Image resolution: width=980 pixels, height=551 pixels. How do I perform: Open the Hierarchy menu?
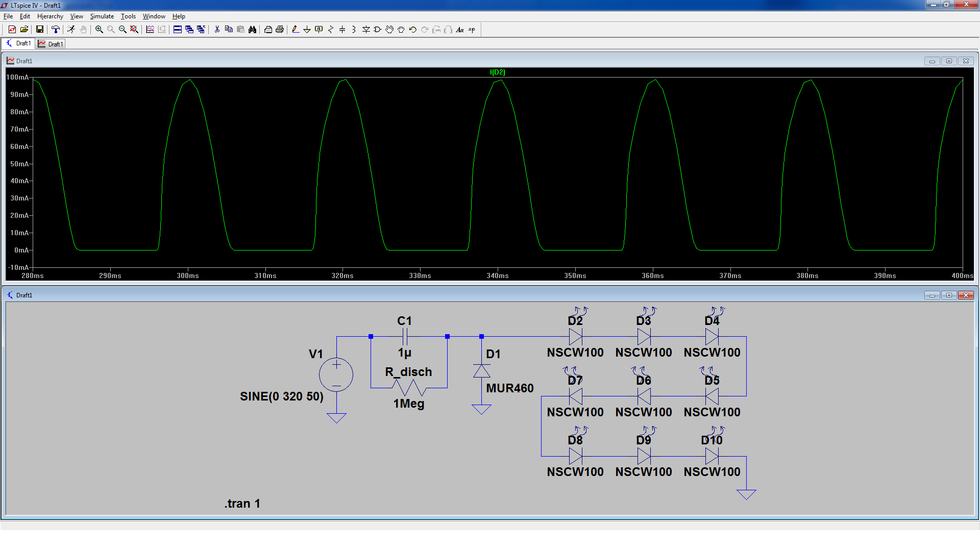coord(50,16)
